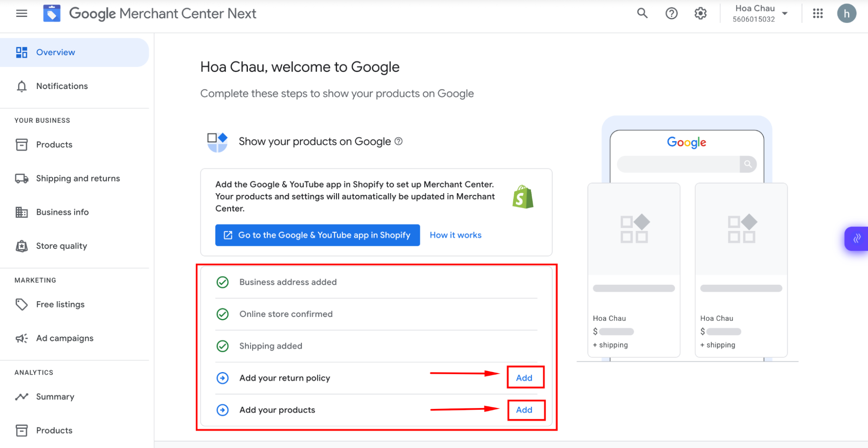Click Add for your products
Image resolution: width=868 pixels, height=448 pixels.
click(x=524, y=410)
